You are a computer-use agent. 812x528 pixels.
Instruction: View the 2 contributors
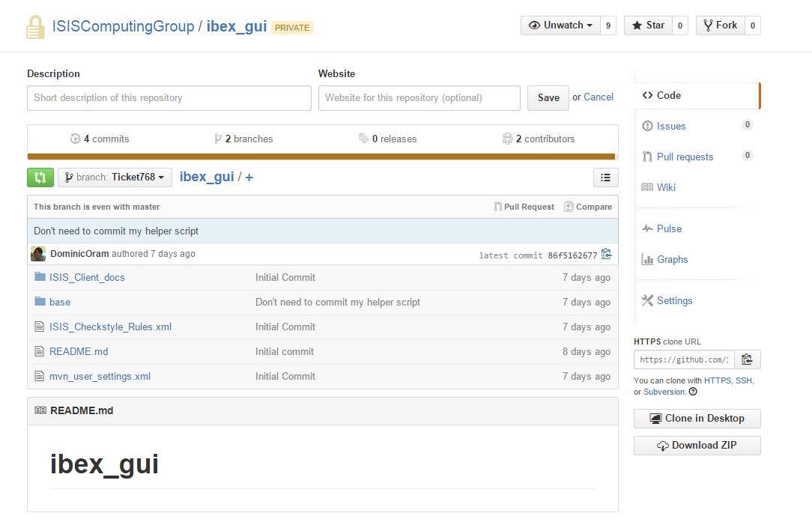539,139
